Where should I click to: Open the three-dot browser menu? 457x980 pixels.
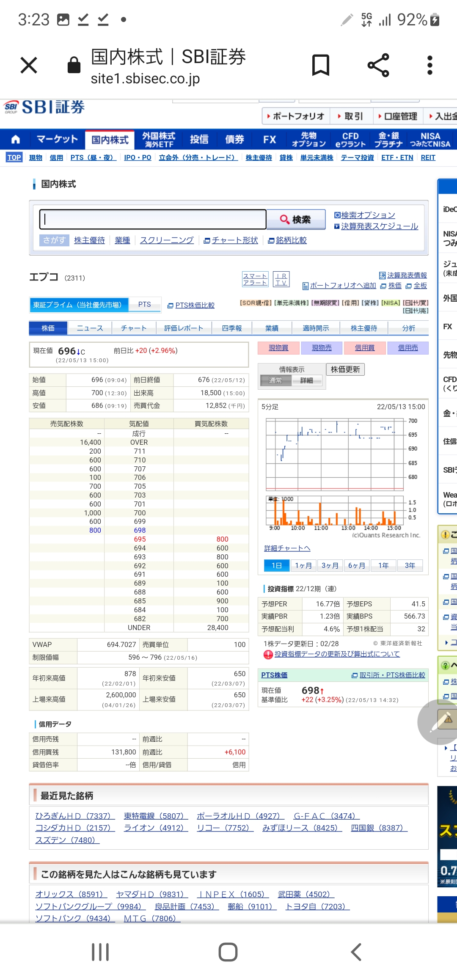pos(430,65)
